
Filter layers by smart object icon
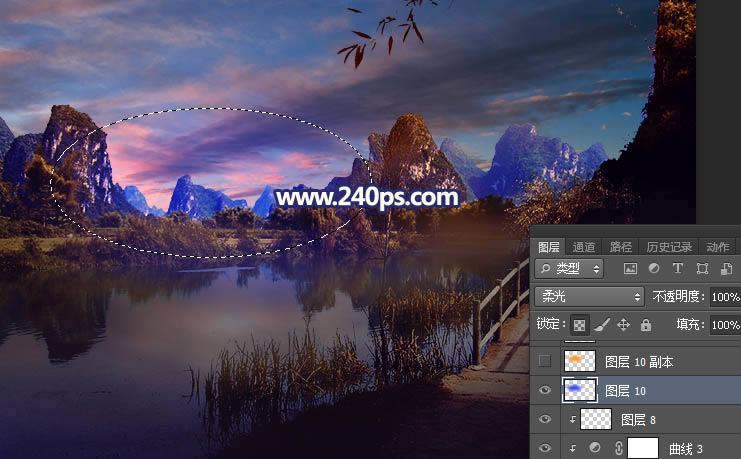[x=726, y=268]
